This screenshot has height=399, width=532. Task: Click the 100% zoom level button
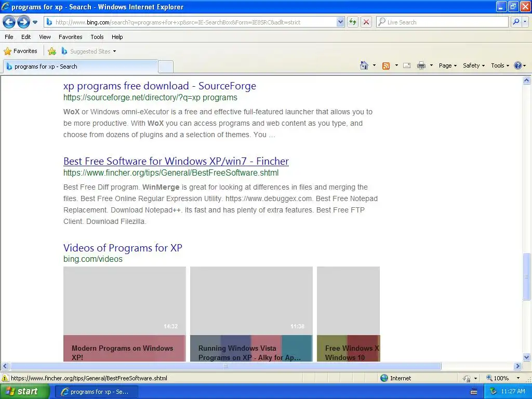(498, 378)
